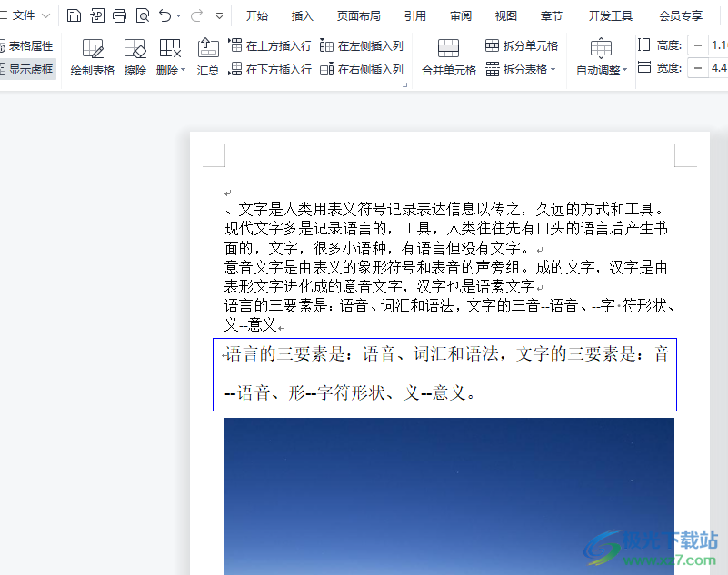Switch to the 会员专享 tab
Viewport: 728px width, 575px height.
681,16
